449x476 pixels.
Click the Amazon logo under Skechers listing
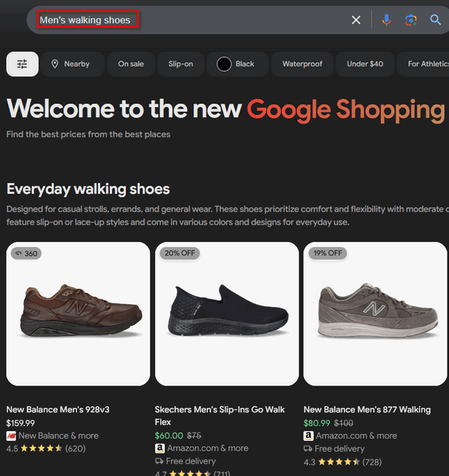160,448
